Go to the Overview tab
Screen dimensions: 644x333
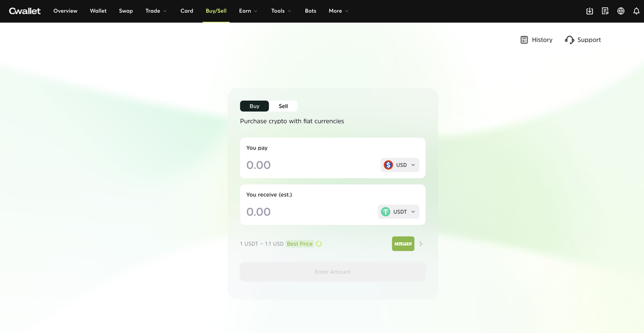pyautogui.click(x=65, y=11)
